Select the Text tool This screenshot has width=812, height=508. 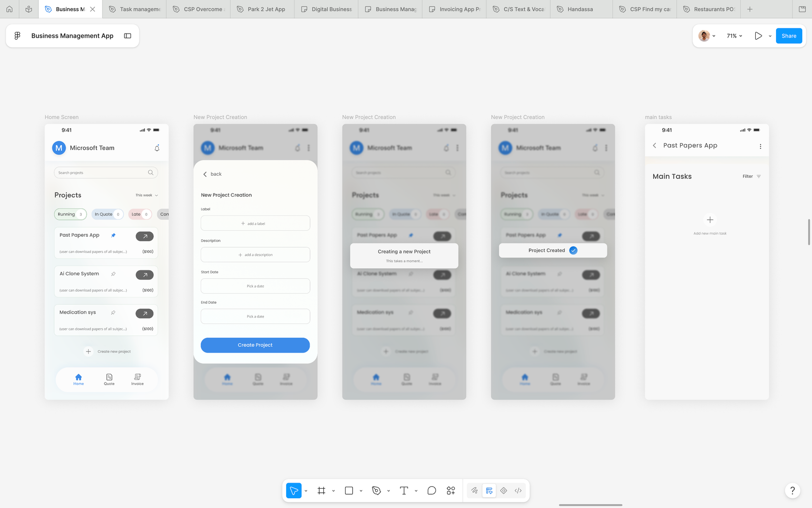(x=404, y=491)
